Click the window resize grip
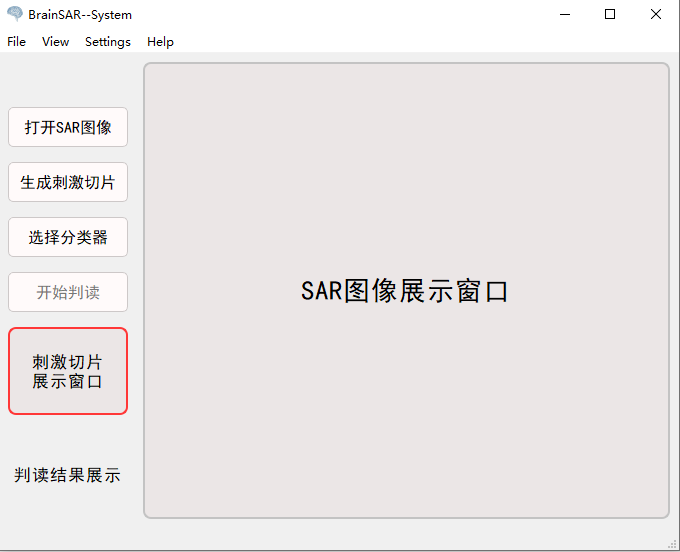 [673, 544]
